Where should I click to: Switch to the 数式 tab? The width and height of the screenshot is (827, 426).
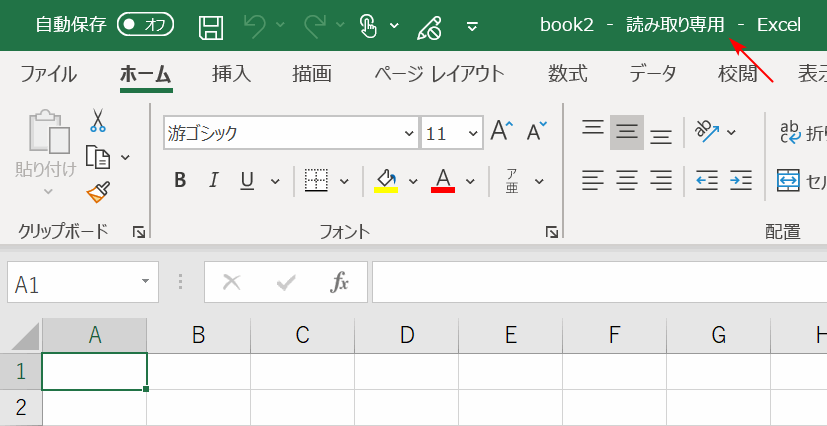(x=568, y=74)
